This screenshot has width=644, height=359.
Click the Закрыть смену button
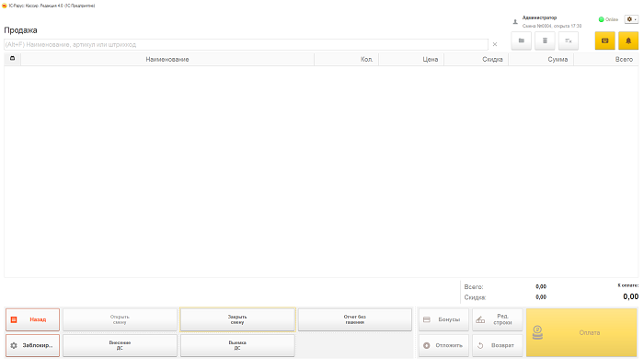237,319
